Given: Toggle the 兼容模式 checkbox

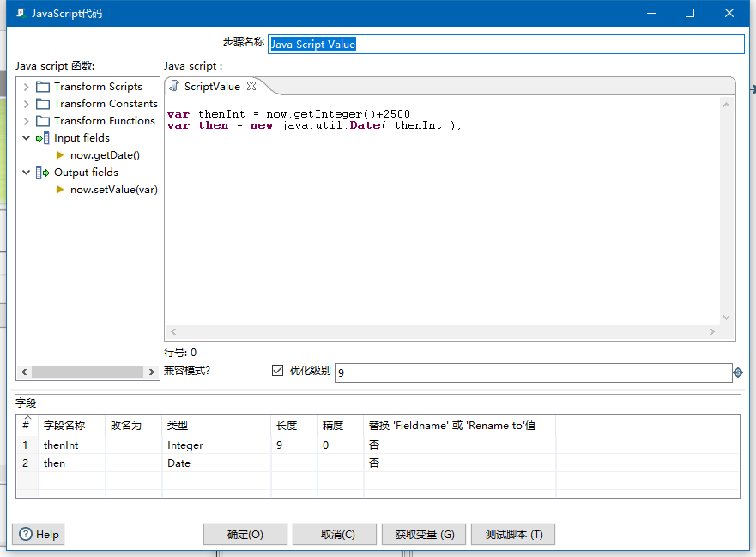Looking at the screenshot, I should click(277, 371).
